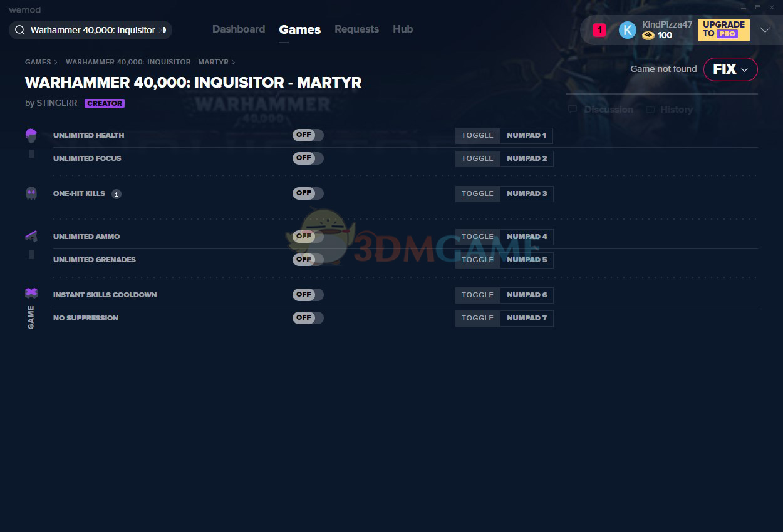The height and width of the screenshot is (532, 783).
Task: Enable the Unlimited Health toggle
Action: click(308, 135)
